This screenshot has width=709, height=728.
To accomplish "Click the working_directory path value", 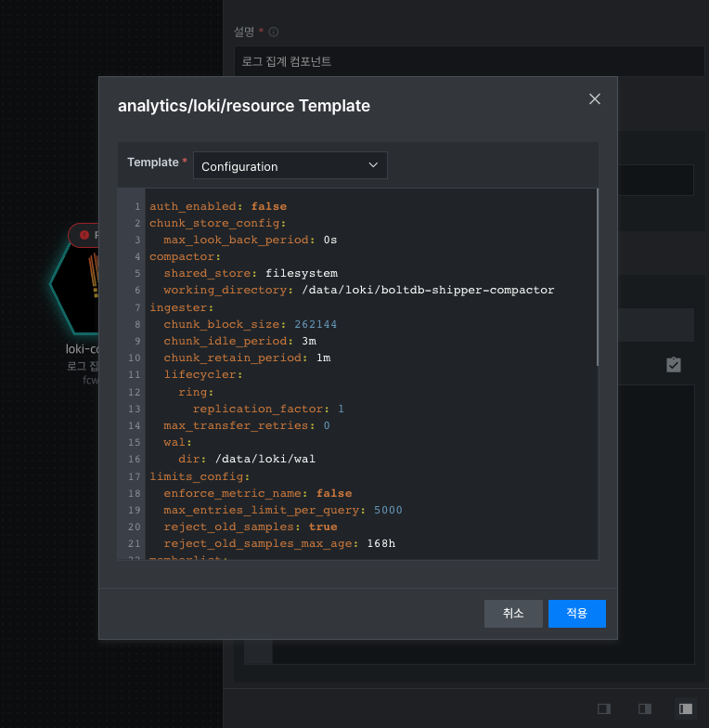I will click(x=428, y=290).
